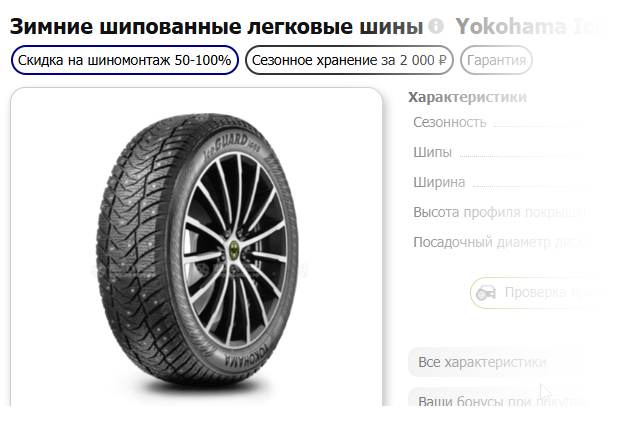Select the 'Ширина' characteristic row
Image resolution: width=629 pixels, height=426 pixels.
tap(439, 182)
